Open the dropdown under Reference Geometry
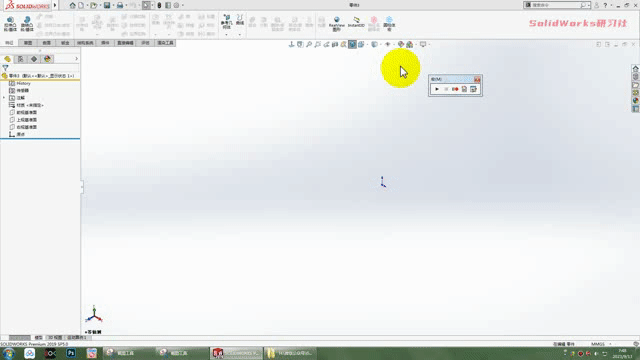Screen dimensions: 640x360 [x=227, y=35]
